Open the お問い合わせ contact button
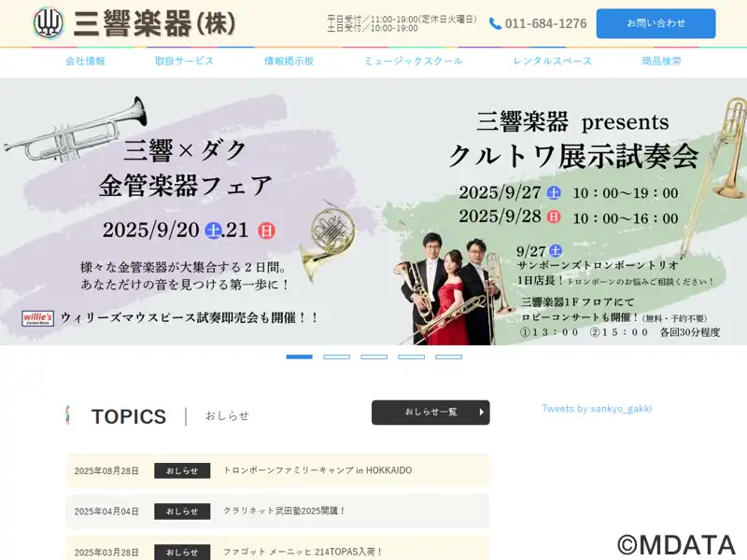Image resolution: width=747 pixels, height=560 pixels. click(655, 23)
